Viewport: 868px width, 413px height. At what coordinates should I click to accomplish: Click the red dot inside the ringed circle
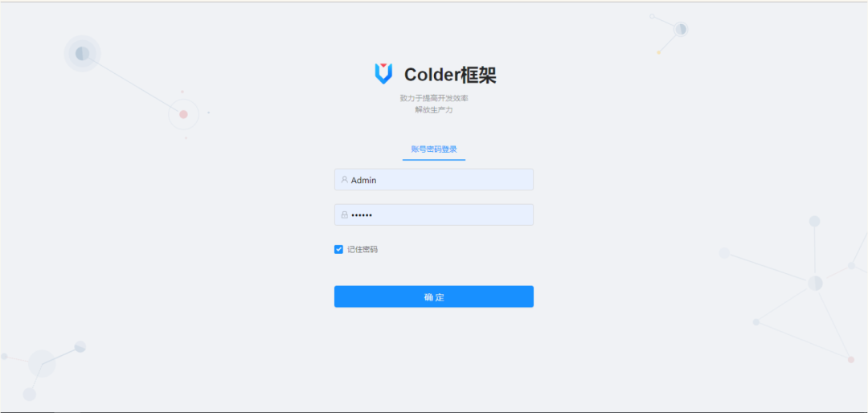[x=183, y=114]
